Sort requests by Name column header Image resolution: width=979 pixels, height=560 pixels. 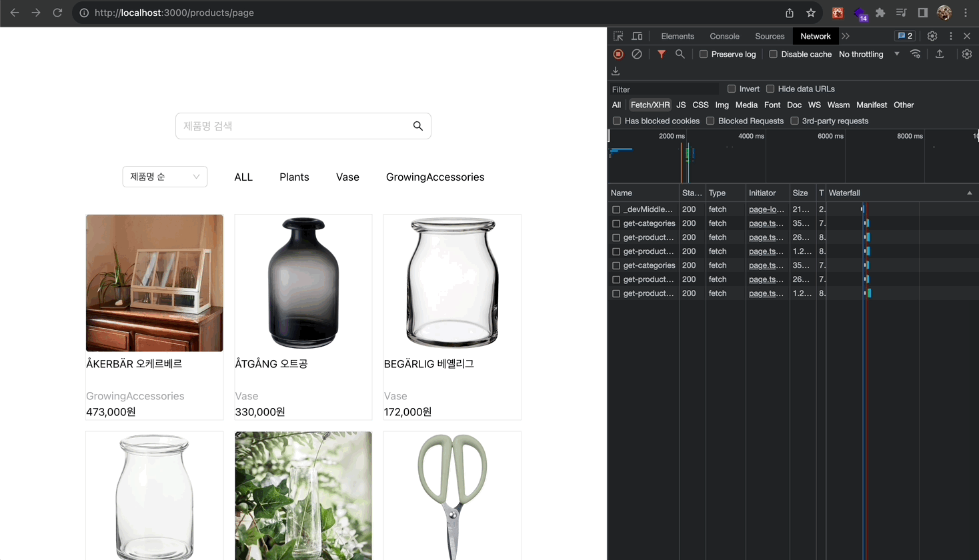click(x=643, y=193)
